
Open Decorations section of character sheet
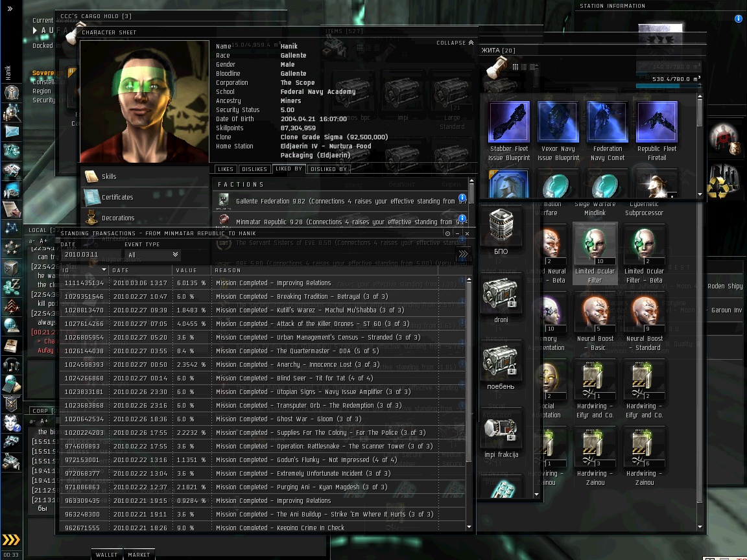point(145,218)
